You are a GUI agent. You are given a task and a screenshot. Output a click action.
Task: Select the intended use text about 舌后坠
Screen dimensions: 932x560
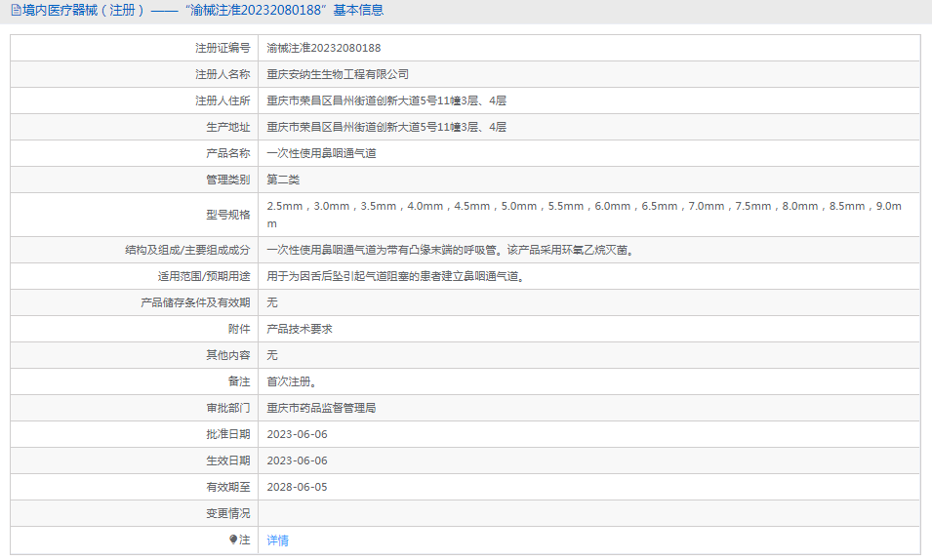coord(397,276)
